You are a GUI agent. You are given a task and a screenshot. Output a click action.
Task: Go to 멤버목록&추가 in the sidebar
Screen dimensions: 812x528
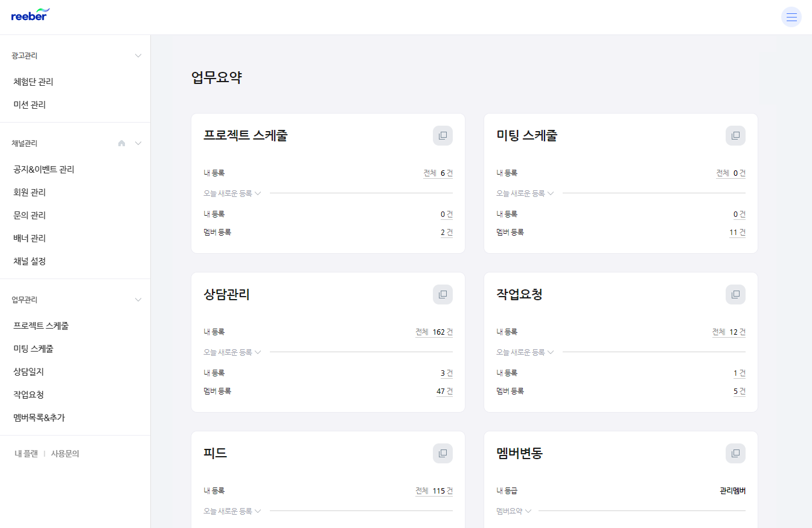click(x=39, y=417)
